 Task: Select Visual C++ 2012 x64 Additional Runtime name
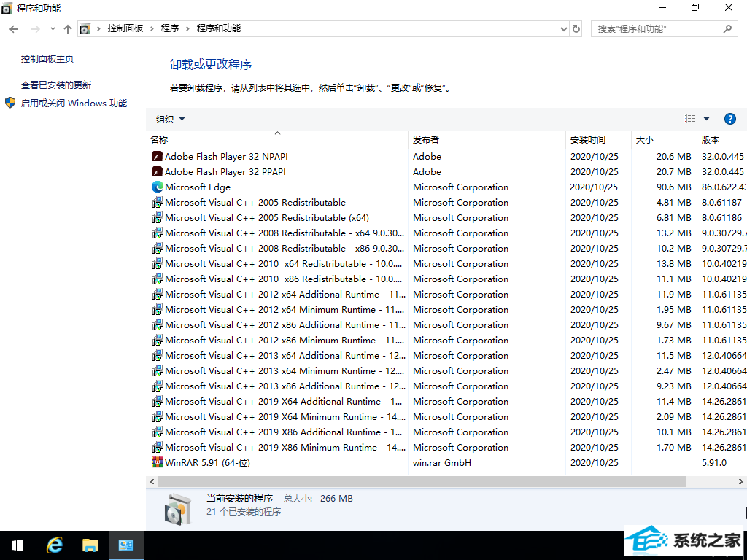285,295
